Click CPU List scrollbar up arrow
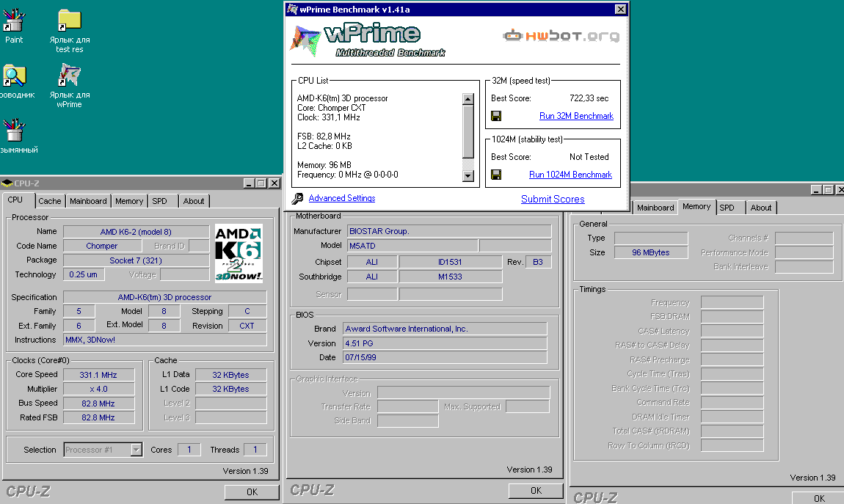 pos(468,99)
